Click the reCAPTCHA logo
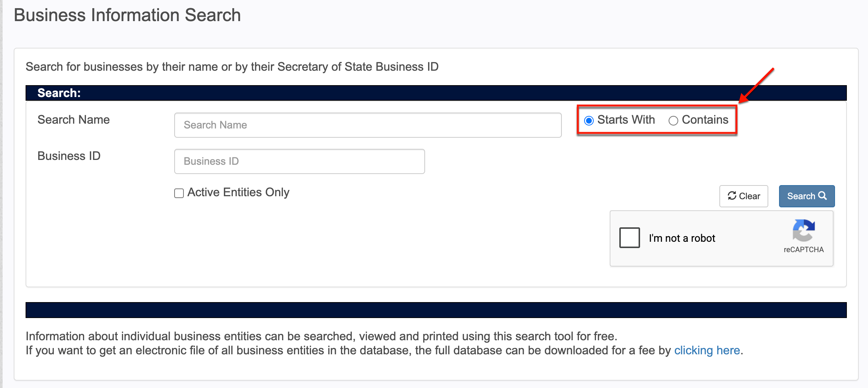 coord(804,230)
